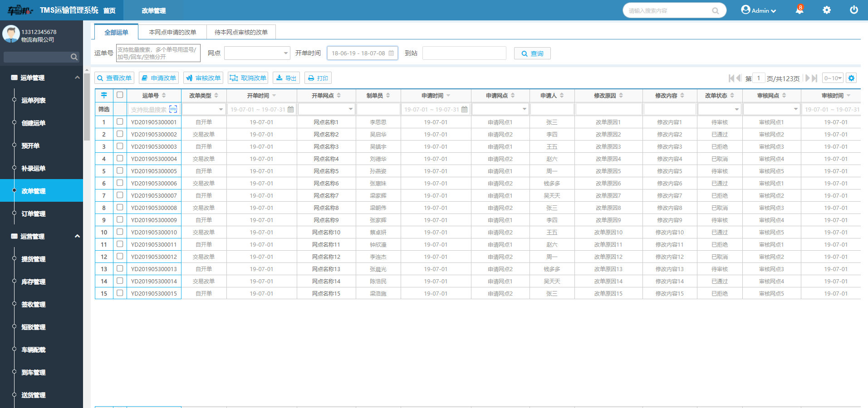
Task: Click the table column settings gear icon
Action: tap(851, 78)
